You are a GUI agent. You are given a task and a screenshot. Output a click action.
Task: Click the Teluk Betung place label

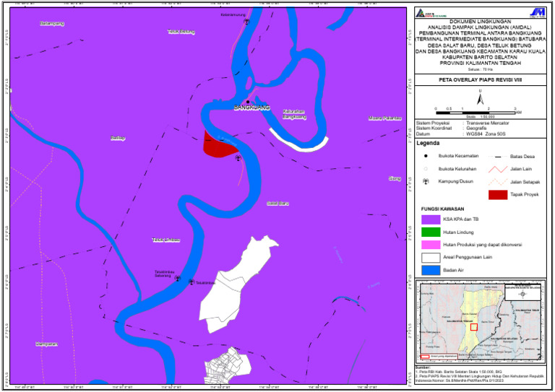click(x=181, y=32)
